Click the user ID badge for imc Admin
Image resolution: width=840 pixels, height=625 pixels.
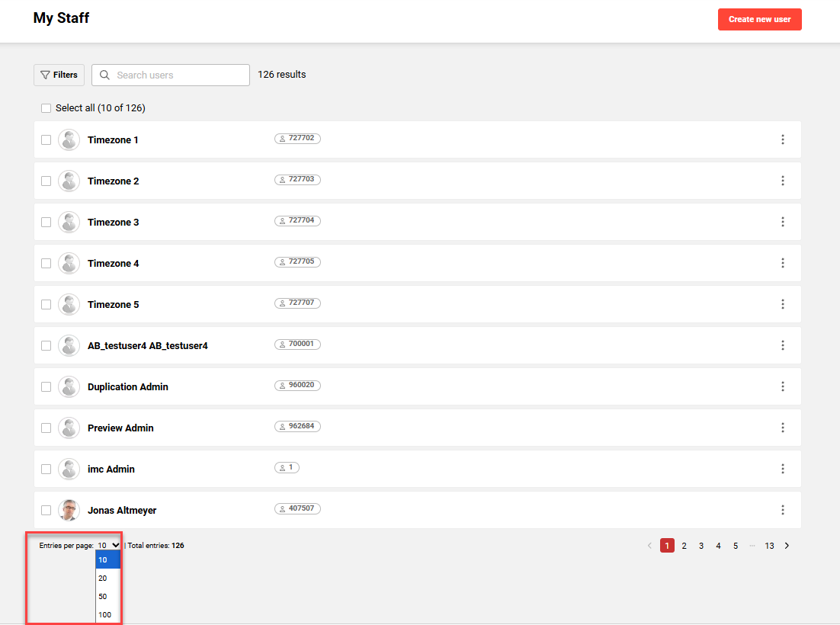287,467
